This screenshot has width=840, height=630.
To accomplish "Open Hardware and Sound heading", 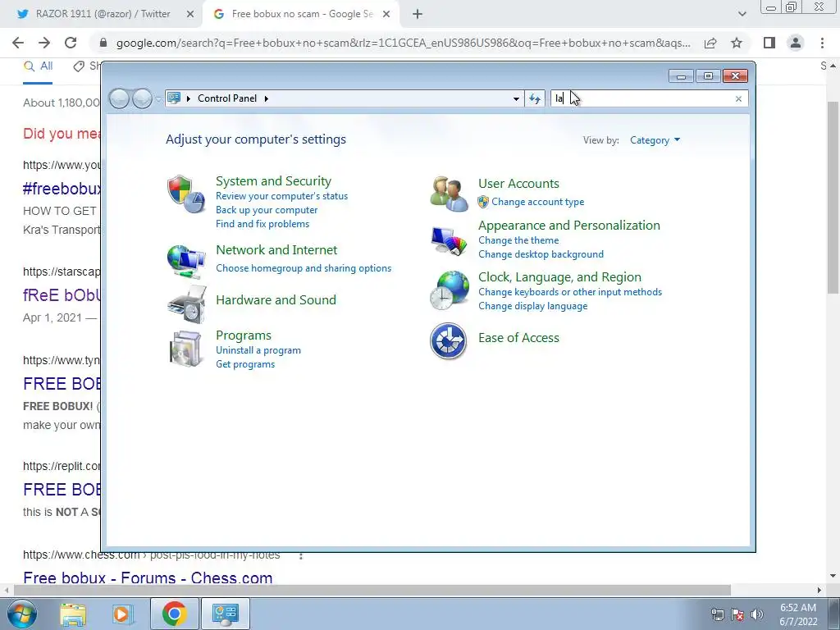I will click(x=276, y=300).
